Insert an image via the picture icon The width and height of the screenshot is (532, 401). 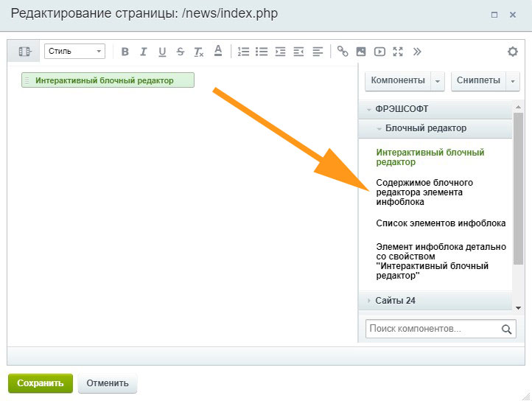point(361,52)
